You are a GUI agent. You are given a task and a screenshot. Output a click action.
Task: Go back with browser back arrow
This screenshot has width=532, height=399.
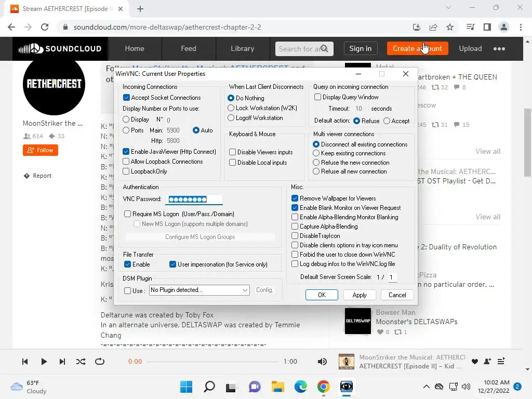11,27
